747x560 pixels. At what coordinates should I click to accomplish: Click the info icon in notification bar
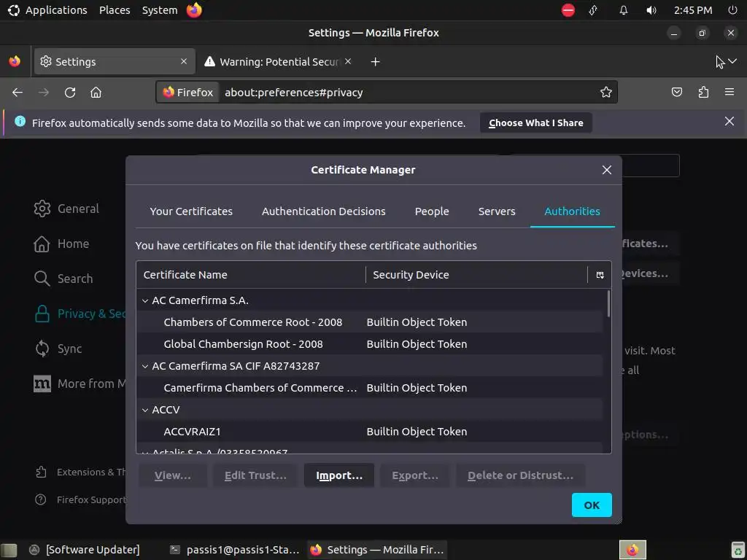coord(20,121)
